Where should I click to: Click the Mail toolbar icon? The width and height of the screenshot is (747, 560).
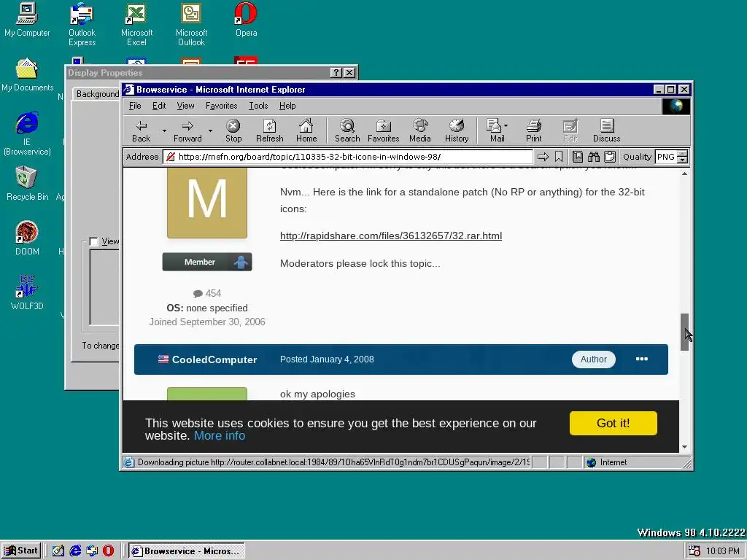[x=495, y=131]
